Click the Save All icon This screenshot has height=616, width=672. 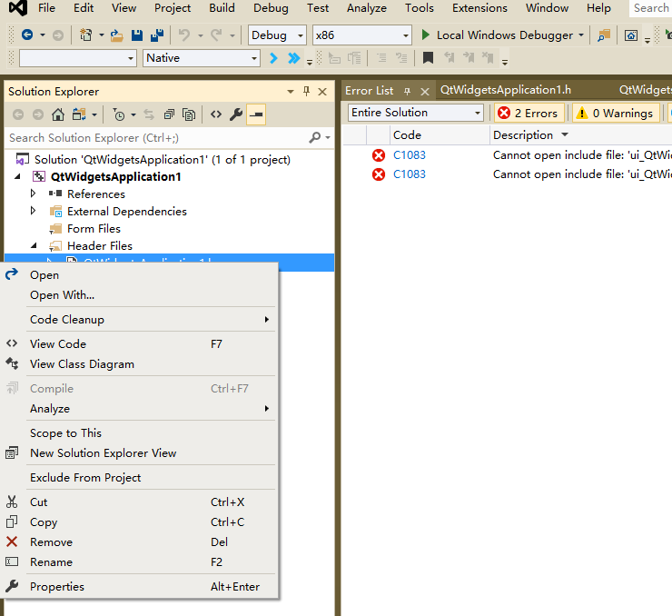157,35
